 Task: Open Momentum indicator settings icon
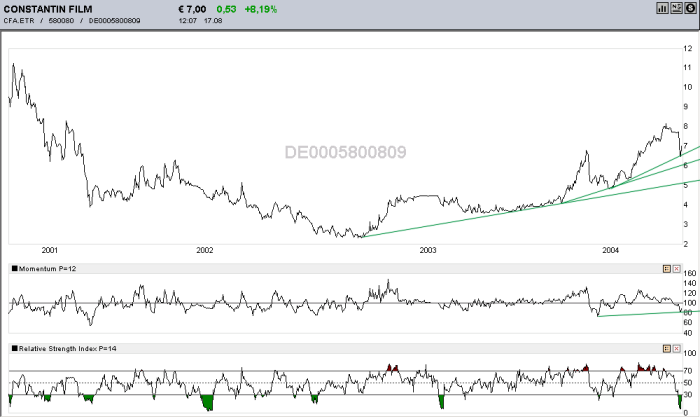tap(667, 269)
